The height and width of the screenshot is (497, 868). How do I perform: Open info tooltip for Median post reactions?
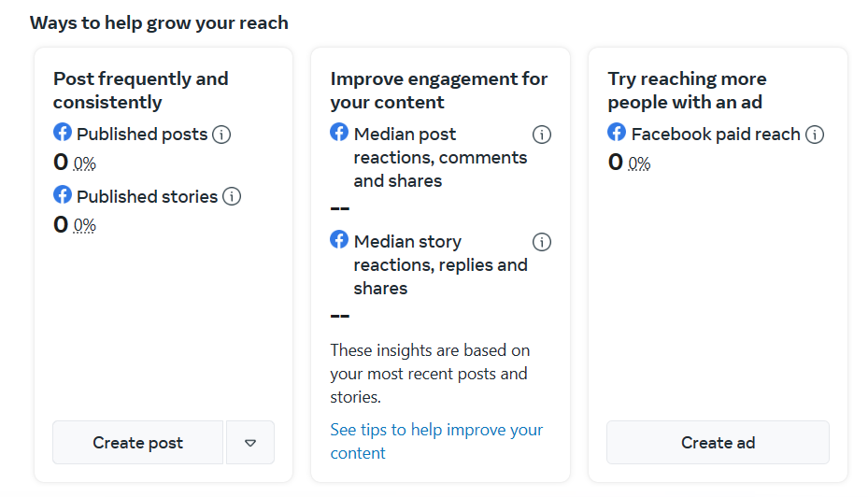click(541, 135)
